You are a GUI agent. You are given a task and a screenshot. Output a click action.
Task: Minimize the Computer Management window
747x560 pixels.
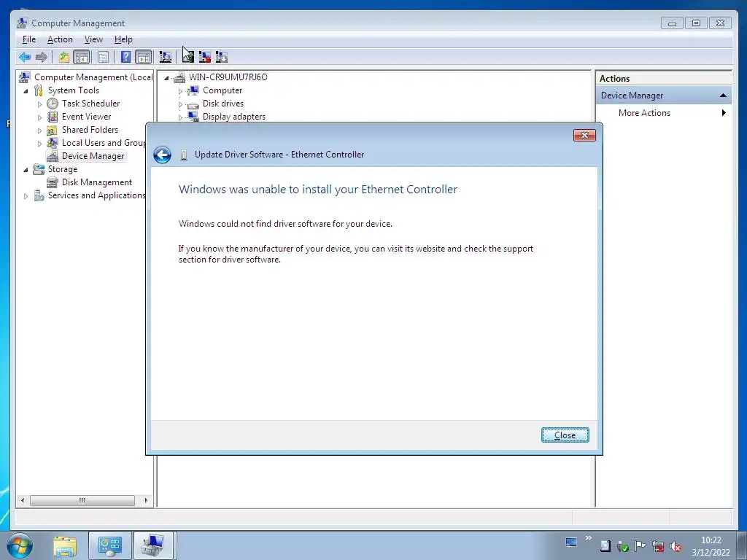click(672, 23)
